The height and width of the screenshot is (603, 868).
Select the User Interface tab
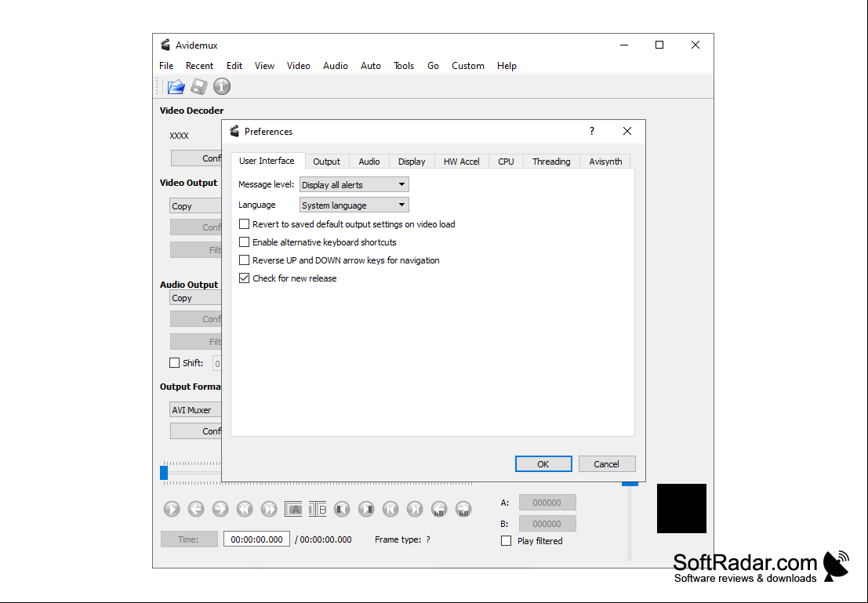coord(267,161)
